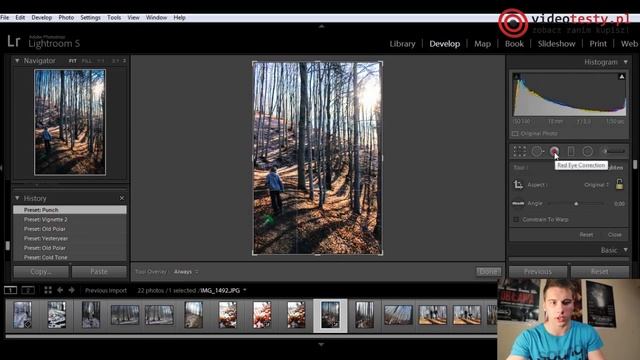Viewport: 640px width, 360px height.
Task: Click the Straighten level tool beside Angle
Action: pos(518,203)
